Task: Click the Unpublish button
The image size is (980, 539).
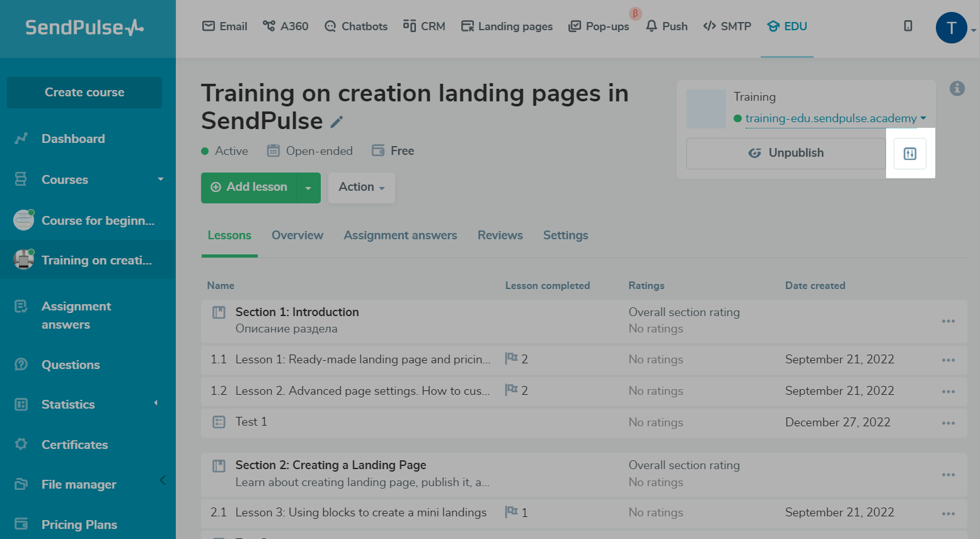Action: tap(786, 154)
